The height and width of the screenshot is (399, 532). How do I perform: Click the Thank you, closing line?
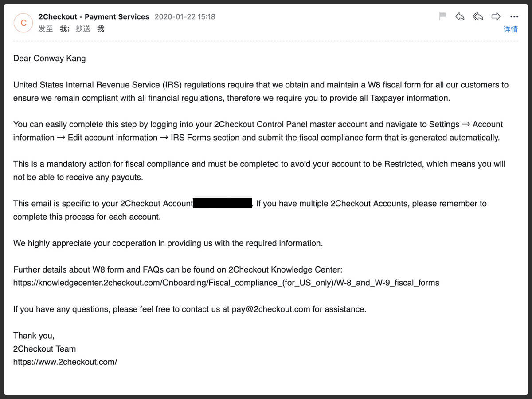point(34,336)
